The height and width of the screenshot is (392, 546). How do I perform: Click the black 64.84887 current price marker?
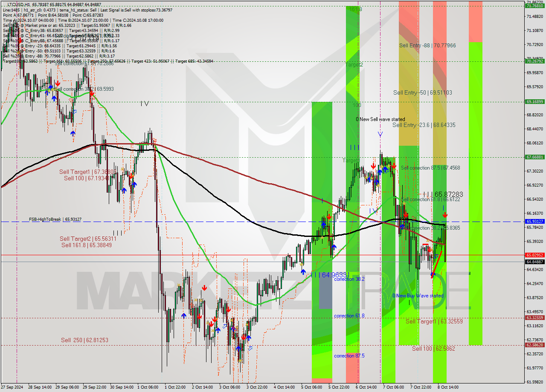535,262
